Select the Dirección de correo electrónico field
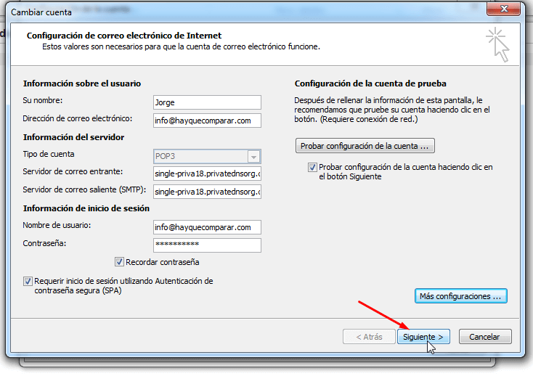Image resolution: width=533 pixels, height=392 pixels. pos(207,121)
